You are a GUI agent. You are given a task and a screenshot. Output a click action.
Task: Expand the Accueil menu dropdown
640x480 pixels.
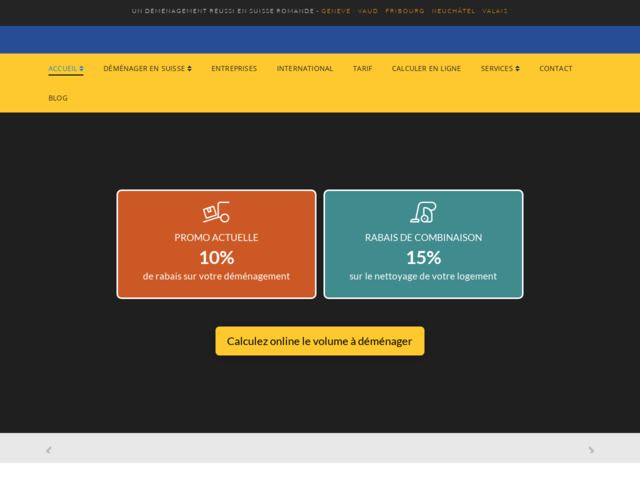point(66,69)
